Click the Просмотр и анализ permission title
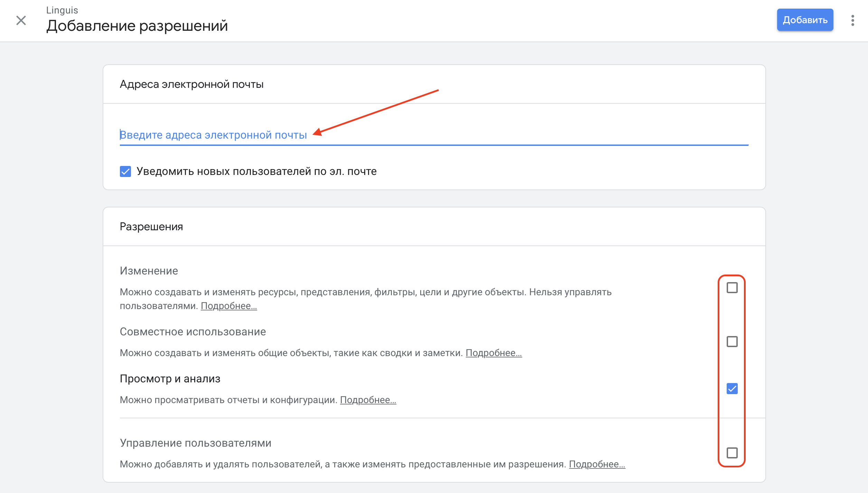 pos(170,379)
